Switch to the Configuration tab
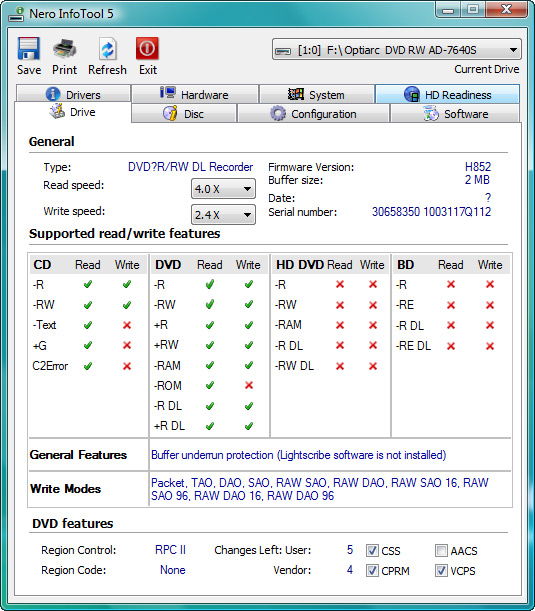The height and width of the screenshot is (611, 535). tap(313, 114)
